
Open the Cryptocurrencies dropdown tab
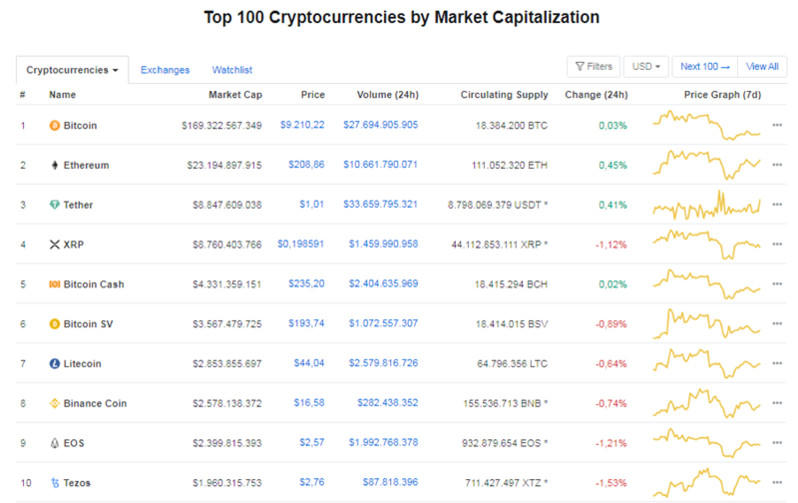(72, 70)
